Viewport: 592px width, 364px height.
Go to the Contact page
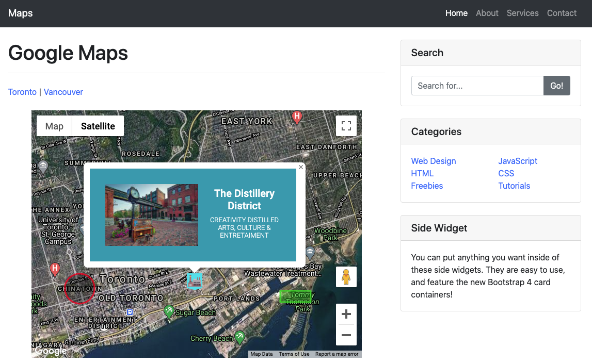(x=562, y=13)
